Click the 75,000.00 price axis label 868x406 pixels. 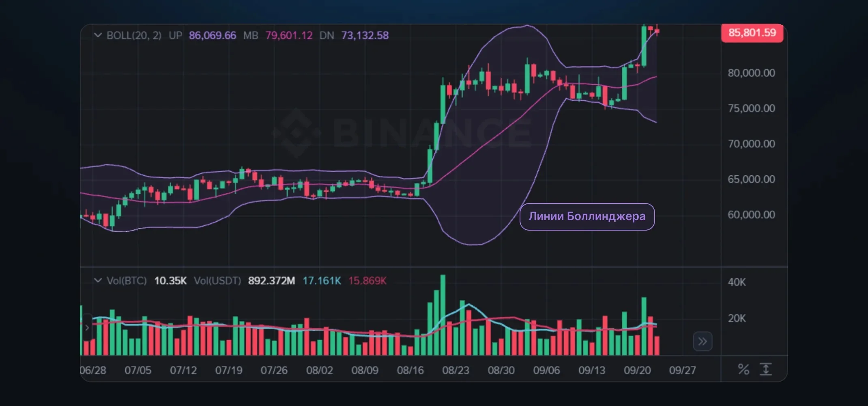coord(751,108)
